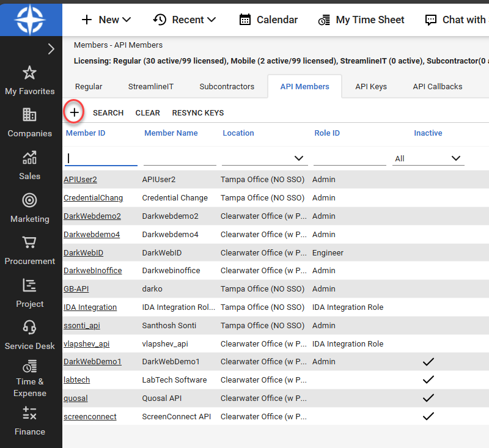489x448 pixels.
Task: Open the Marketing target icon
Action: coord(29,200)
